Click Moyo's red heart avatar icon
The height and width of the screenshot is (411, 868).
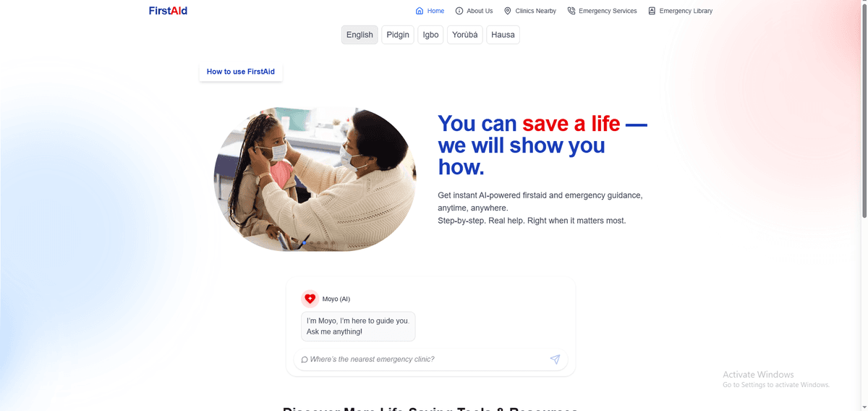(x=310, y=299)
